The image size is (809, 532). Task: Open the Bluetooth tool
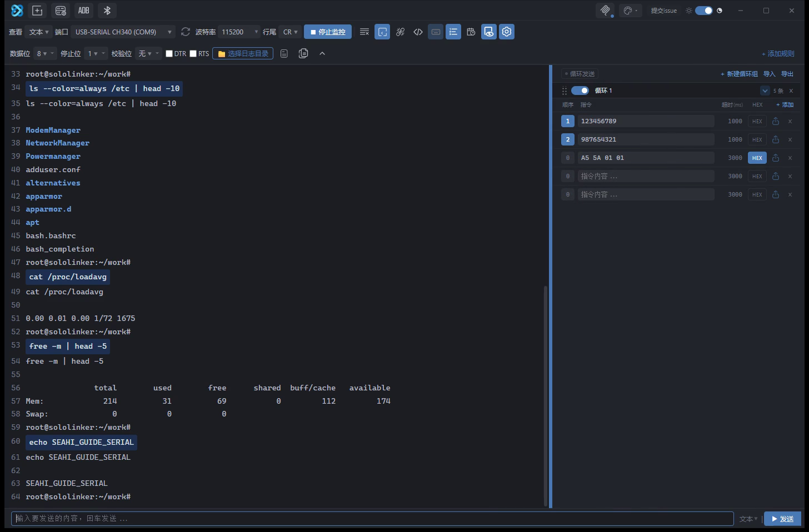[107, 11]
